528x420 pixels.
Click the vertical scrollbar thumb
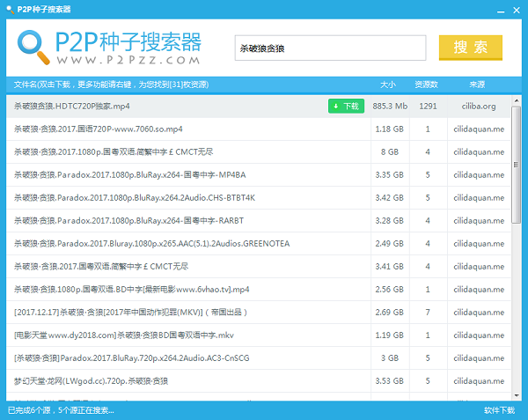(x=517, y=165)
